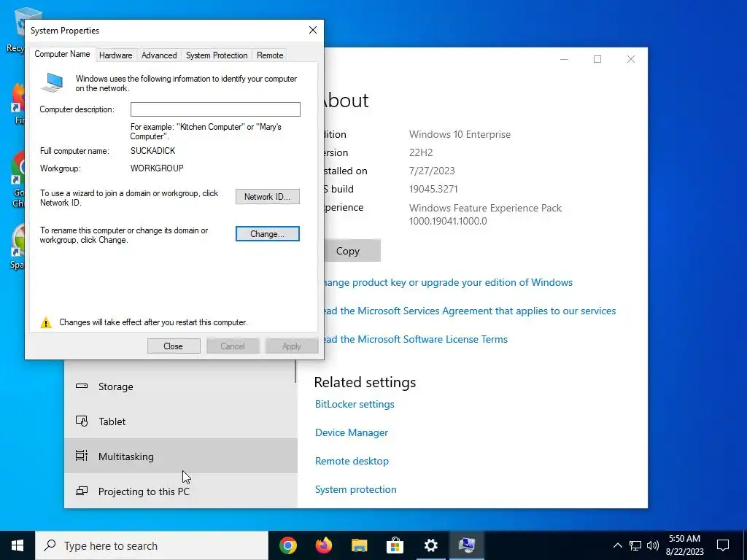Click the network icon in the system tray

coord(635,545)
